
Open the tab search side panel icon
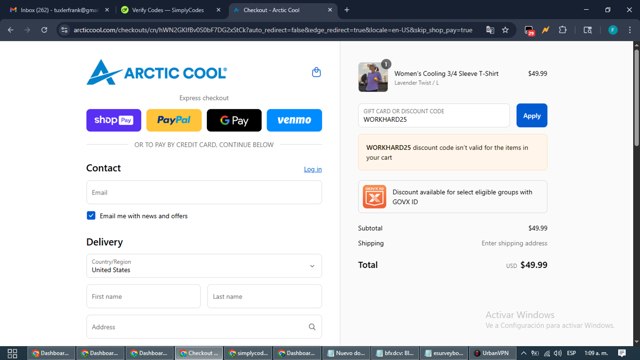click(x=587, y=30)
